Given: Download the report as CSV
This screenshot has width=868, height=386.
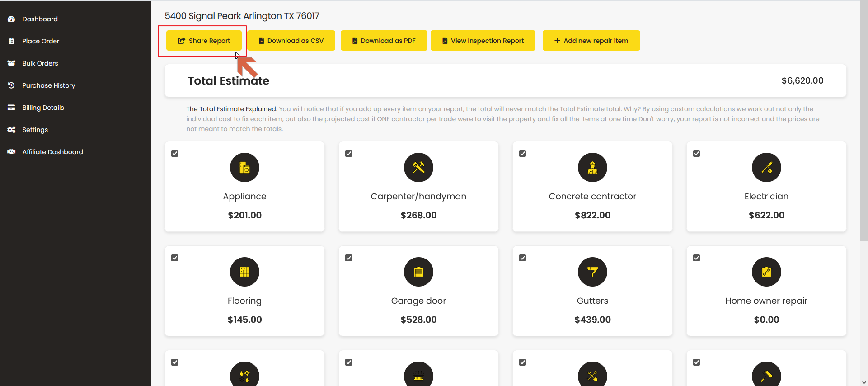Looking at the screenshot, I should point(291,41).
